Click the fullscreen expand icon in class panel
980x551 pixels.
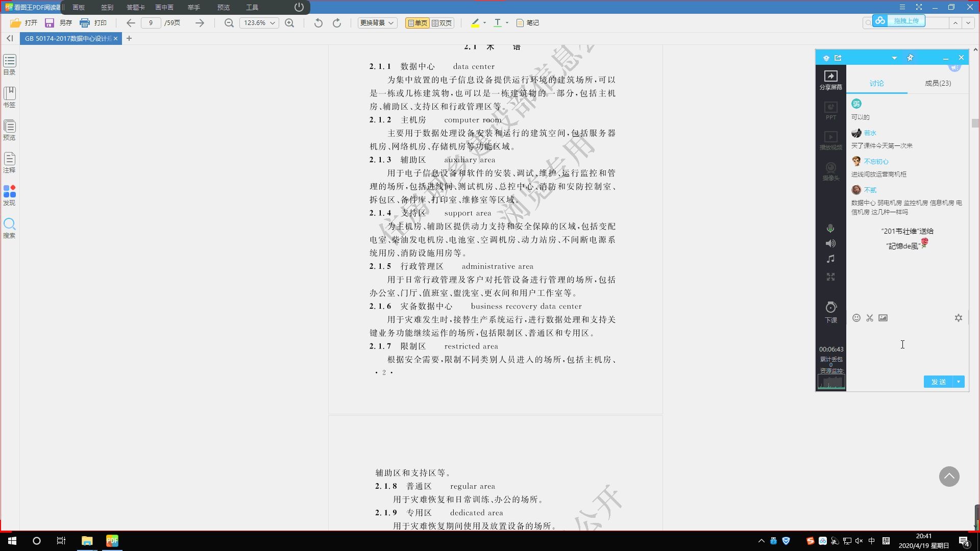[831, 277]
